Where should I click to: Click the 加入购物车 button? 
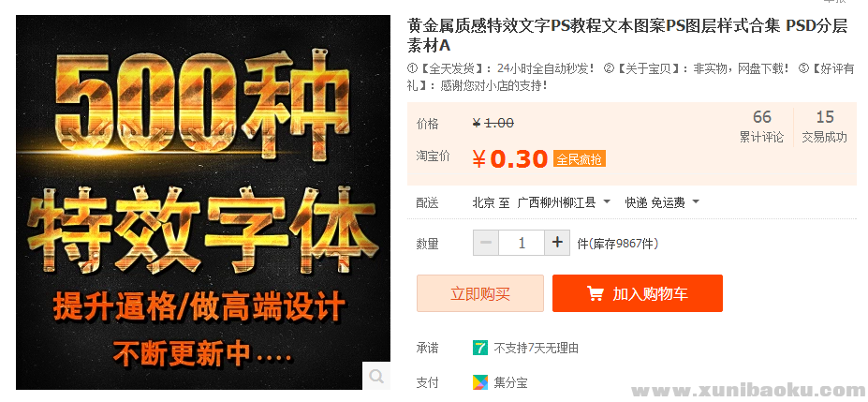(x=637, y=293)
